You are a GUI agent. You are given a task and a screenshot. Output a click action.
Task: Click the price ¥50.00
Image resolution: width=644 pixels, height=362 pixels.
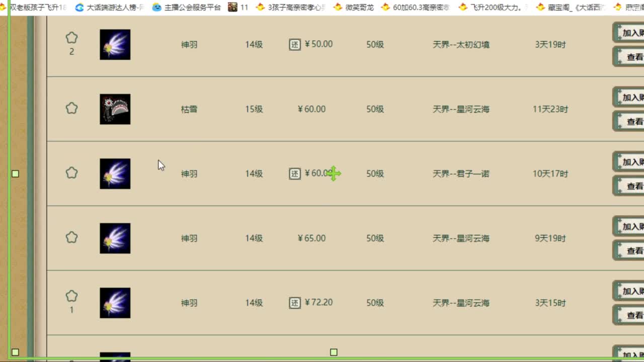pyautogui.click(x=318, y=44)
